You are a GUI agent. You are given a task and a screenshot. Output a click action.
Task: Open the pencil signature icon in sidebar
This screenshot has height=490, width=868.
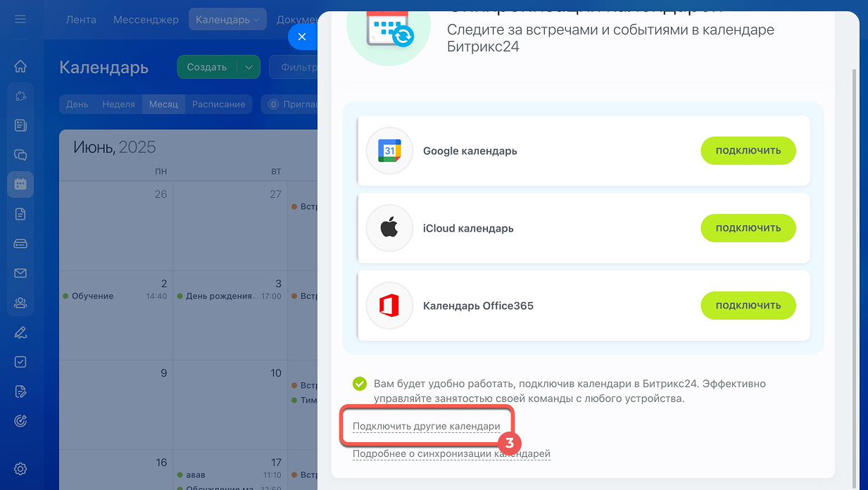click(x=20, y=332)
